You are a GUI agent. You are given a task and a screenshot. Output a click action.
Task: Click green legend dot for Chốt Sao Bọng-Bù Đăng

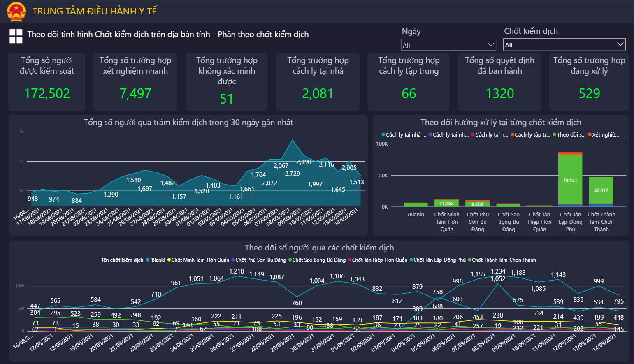[290, 260]
